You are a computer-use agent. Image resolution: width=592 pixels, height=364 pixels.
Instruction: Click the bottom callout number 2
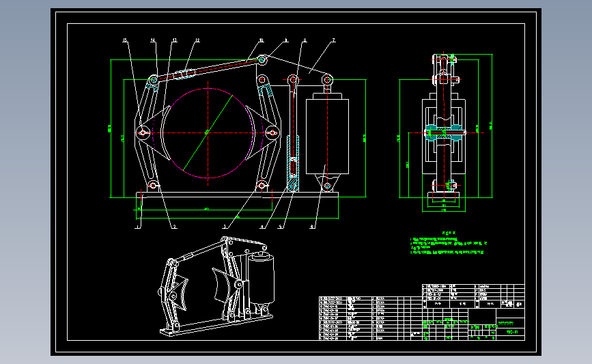(174, 227)
